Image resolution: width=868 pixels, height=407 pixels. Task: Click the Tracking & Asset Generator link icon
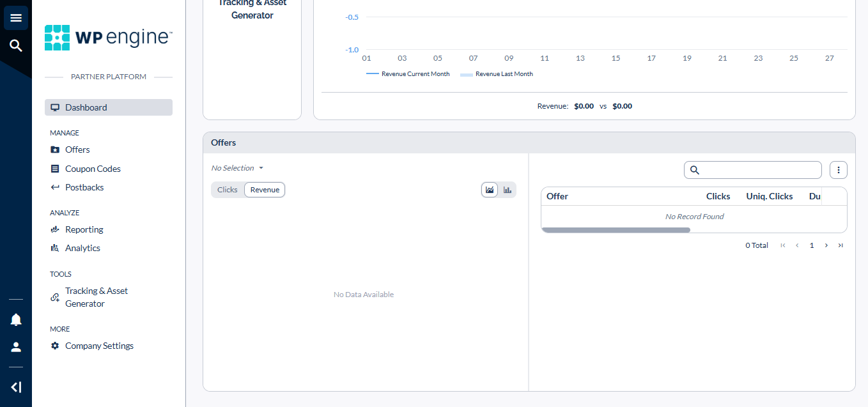click(x=55, y=297)
